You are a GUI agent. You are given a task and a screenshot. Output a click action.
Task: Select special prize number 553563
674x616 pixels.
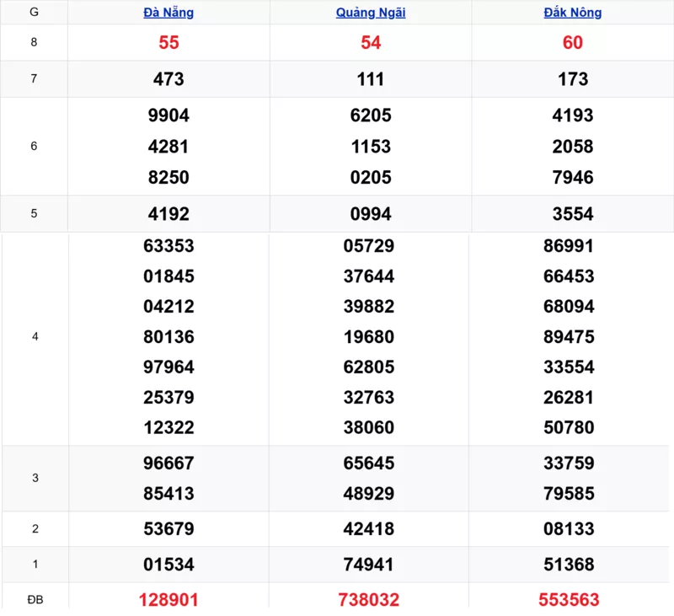click(570, 600)
